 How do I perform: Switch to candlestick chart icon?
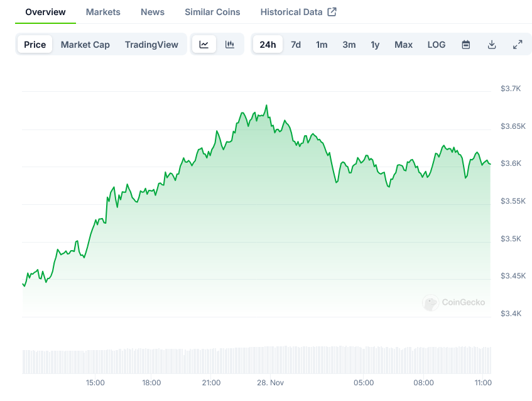tap(230, 45)
